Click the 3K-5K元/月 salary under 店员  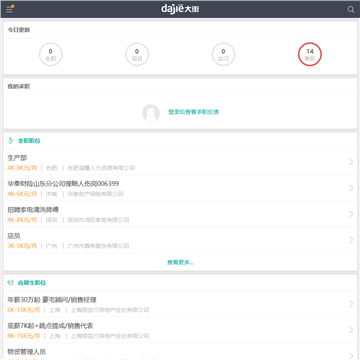pyautogui.click(x=22, y=246)
